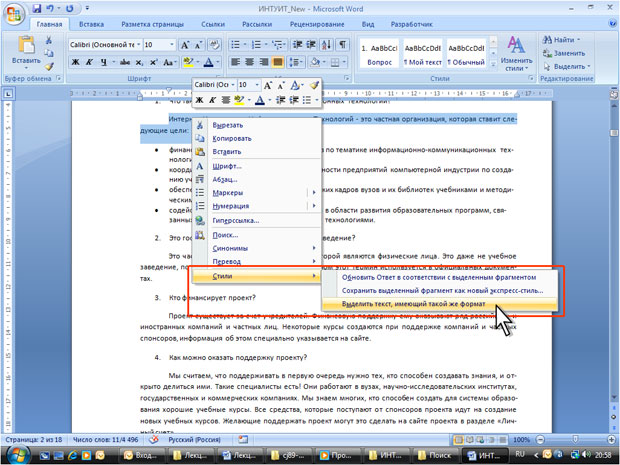Screen dimensions: 620x465
Task: Select the Вопрос style thumbnail
Action: pyautogui.click(x=379, y=55)
